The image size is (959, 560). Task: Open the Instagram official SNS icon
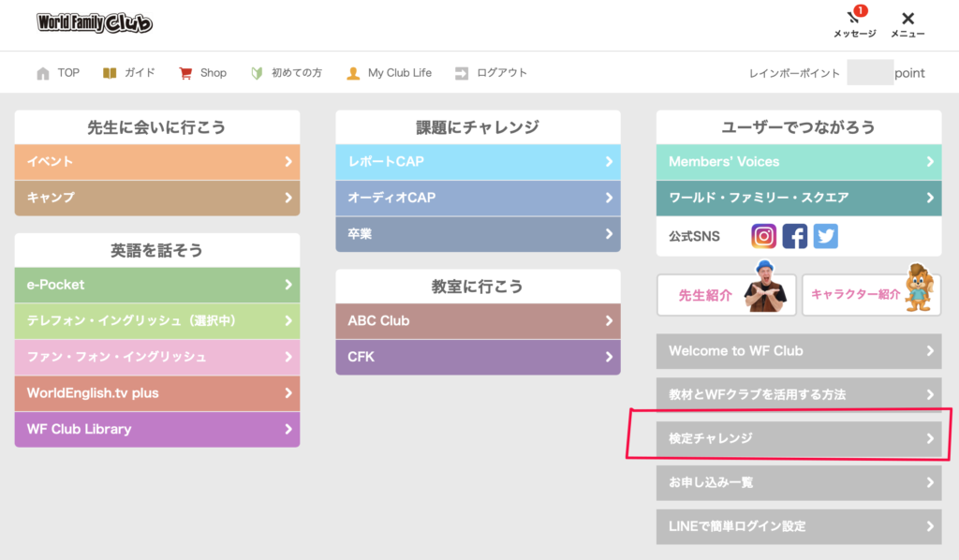pyautogui.click(x=763, y=236)
